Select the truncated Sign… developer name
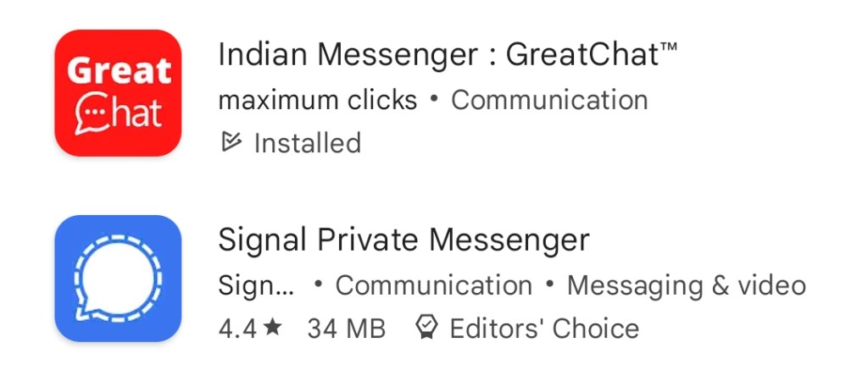Viewport: 868px width, 370px height. 256,285
